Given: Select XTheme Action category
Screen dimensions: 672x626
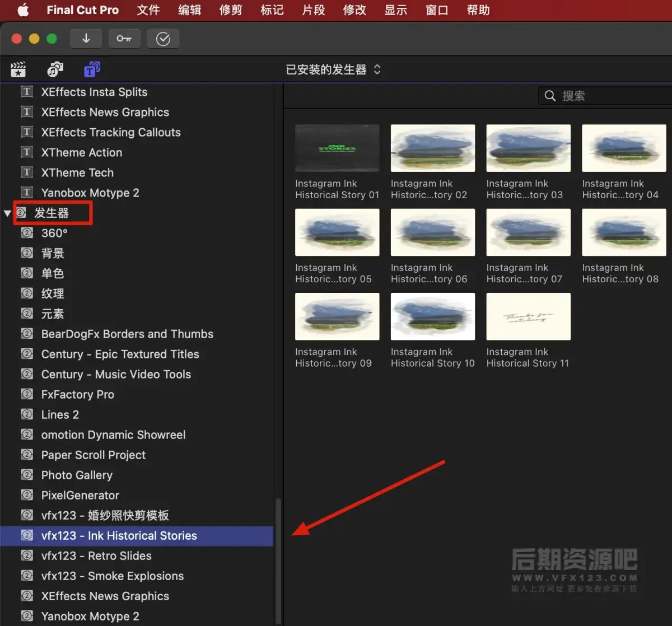Looking at the screenshot, I should 137,152.
